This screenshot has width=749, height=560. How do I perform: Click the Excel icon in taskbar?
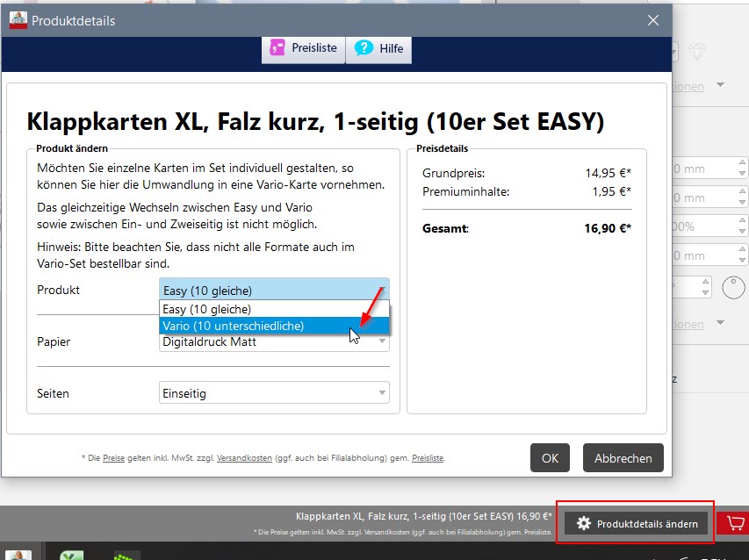(72, 555)
